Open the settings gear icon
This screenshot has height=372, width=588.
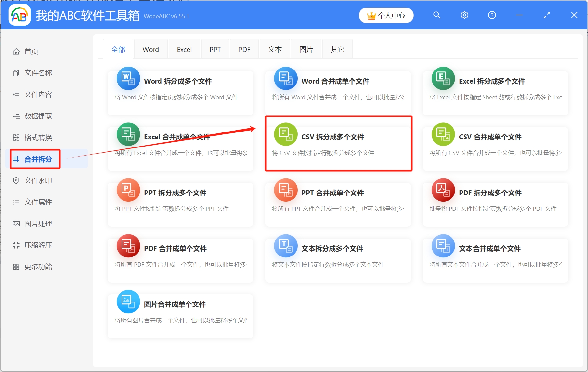(464, 15)
